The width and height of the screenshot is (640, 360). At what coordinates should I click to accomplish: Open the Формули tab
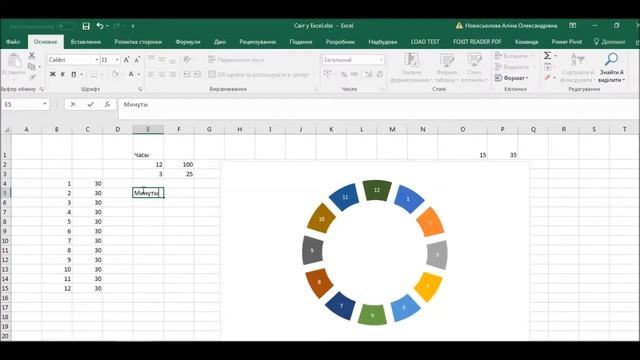click(x=188, y=42)
